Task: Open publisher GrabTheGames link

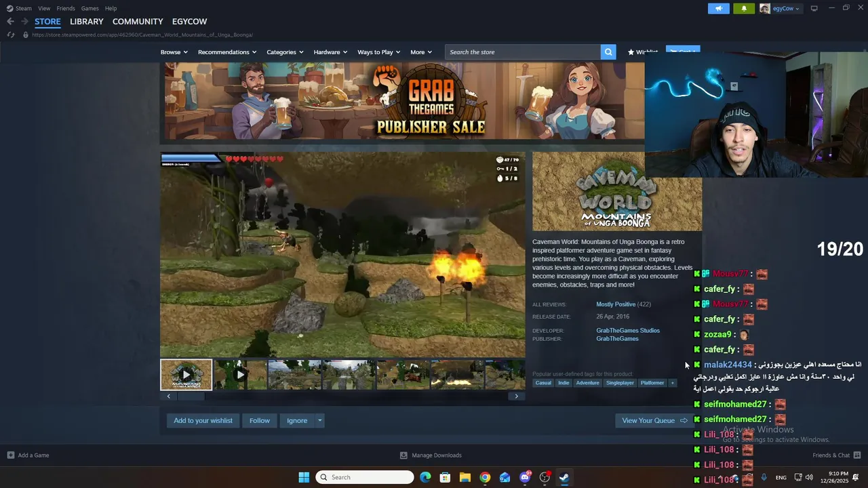Action: tap(617, 339)
